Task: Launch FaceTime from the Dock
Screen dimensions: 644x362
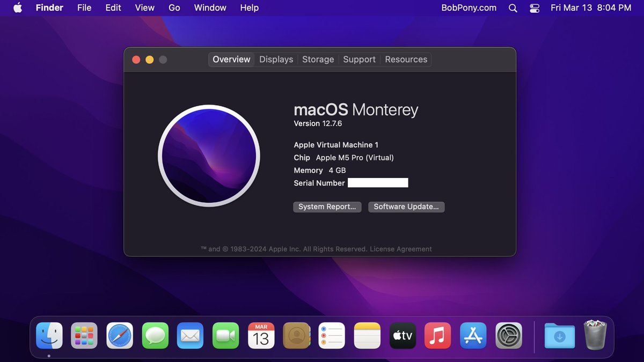Action: [226, 336]
